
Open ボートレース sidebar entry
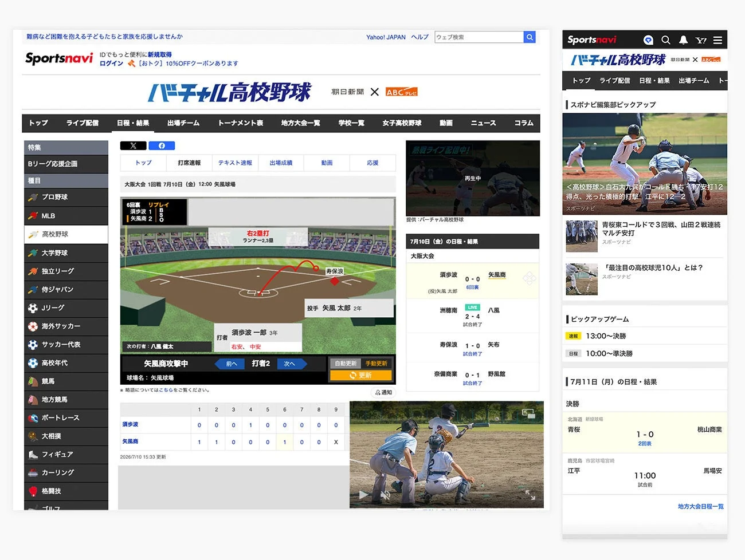click(x=66, y=417)
